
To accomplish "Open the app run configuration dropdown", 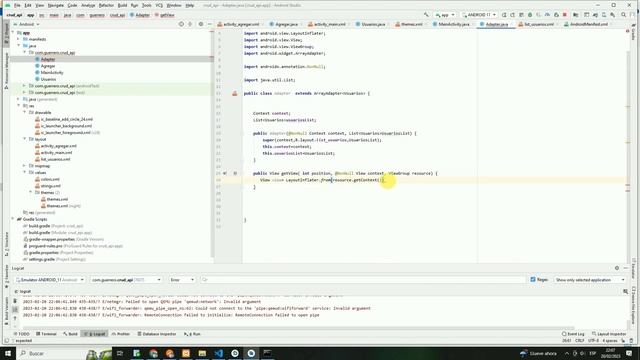I will point(445,15).
